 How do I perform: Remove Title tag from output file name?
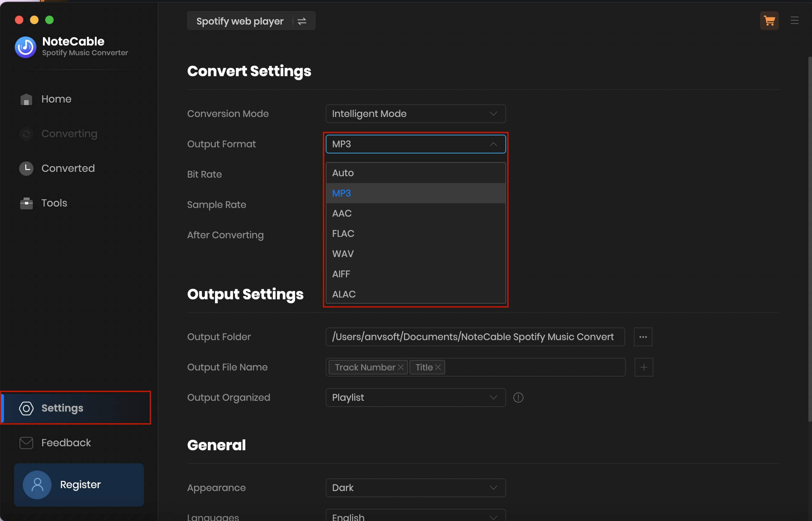click(x=438, y=367)
